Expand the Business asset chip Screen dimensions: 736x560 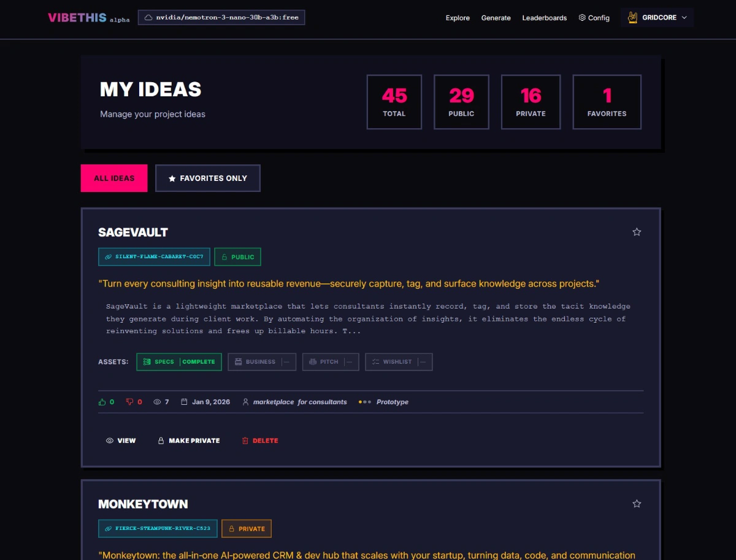(x=262, y=362)
